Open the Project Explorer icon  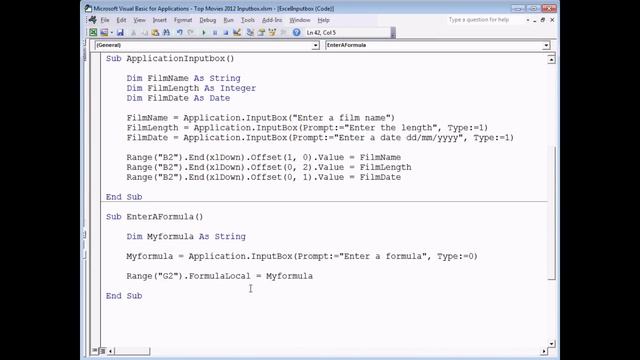250,33
